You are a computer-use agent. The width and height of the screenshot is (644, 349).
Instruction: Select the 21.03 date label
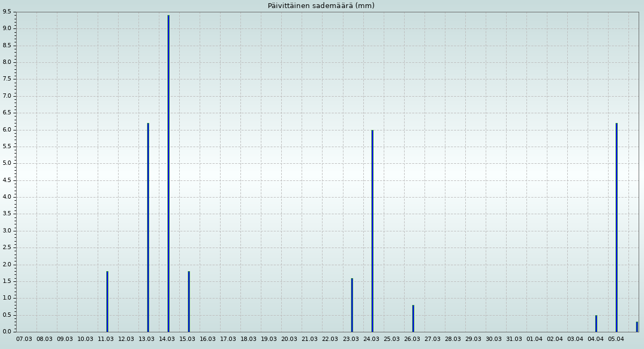pyautogui.click(x=310, y=339)
